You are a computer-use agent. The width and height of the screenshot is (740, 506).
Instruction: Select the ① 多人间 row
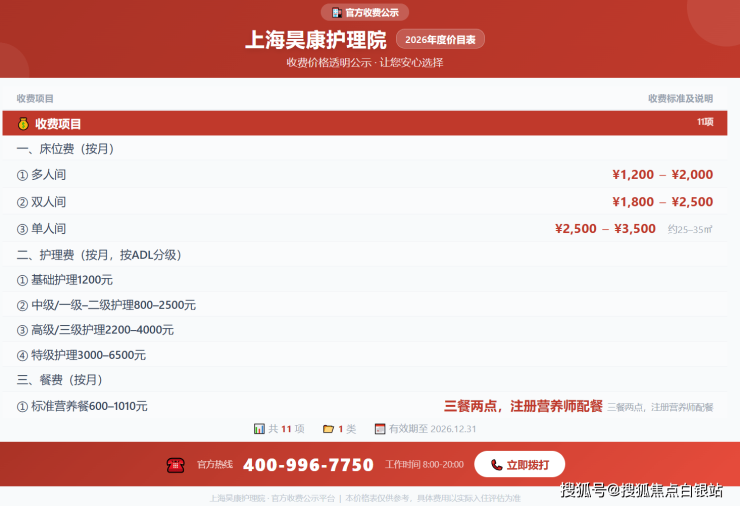point(365,175)
